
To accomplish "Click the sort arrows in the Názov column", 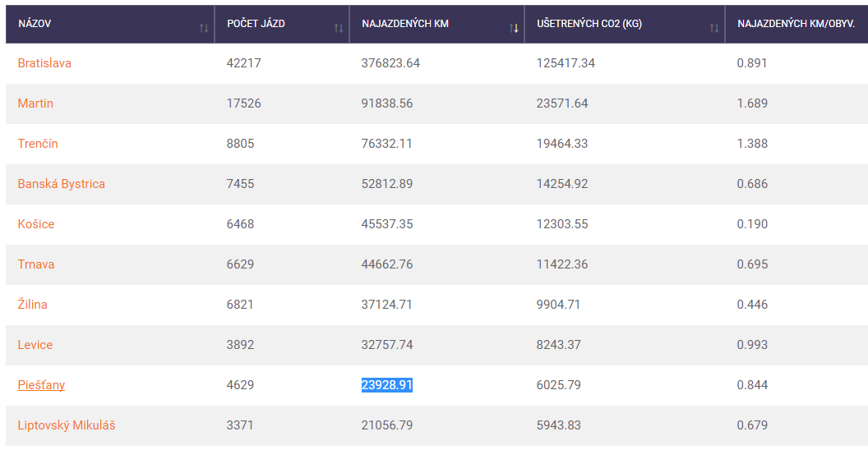I will pos(203,28).
